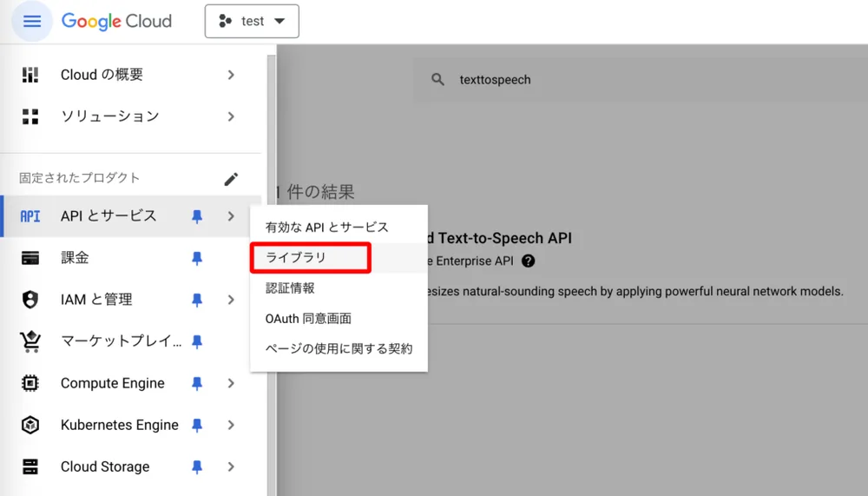Expand the ソリューション submenu chevron

(231, 116)
